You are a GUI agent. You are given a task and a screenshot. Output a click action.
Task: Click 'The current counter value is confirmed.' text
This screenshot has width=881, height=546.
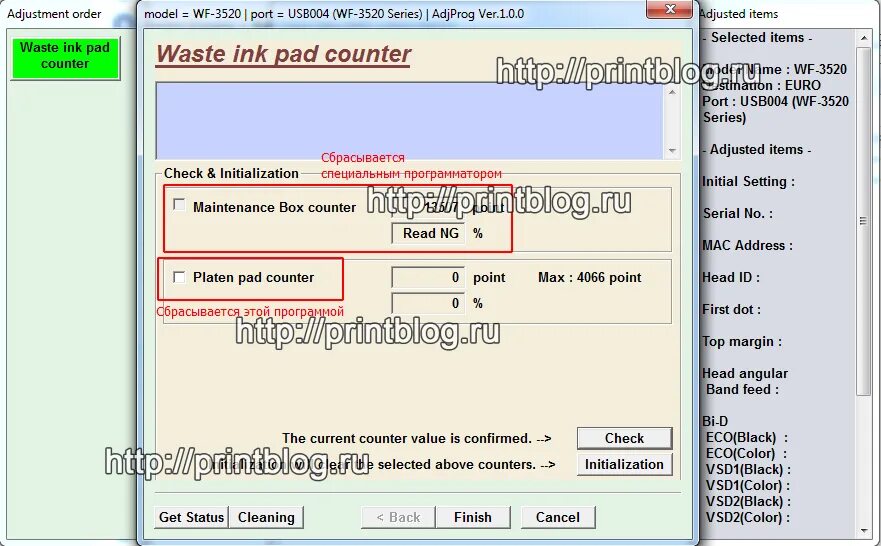(407, 438)
